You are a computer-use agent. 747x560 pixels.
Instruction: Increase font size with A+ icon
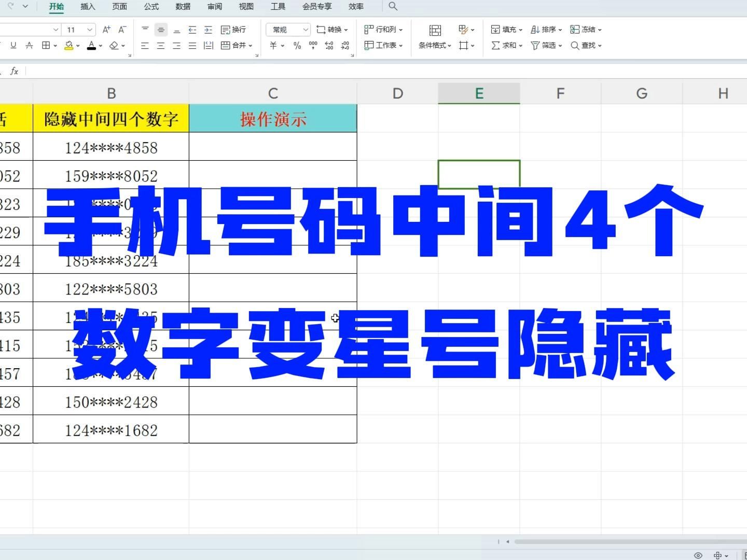[x=106, y=30]
